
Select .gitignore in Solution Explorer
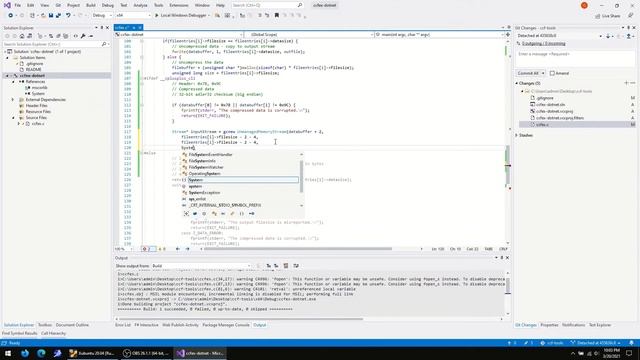click(x=35, y=64)
